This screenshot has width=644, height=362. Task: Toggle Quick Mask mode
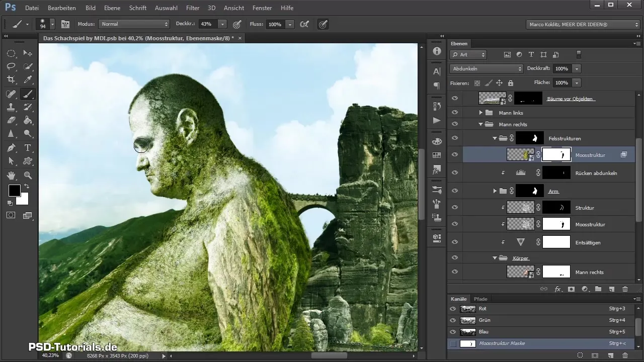tap(11, 215)
